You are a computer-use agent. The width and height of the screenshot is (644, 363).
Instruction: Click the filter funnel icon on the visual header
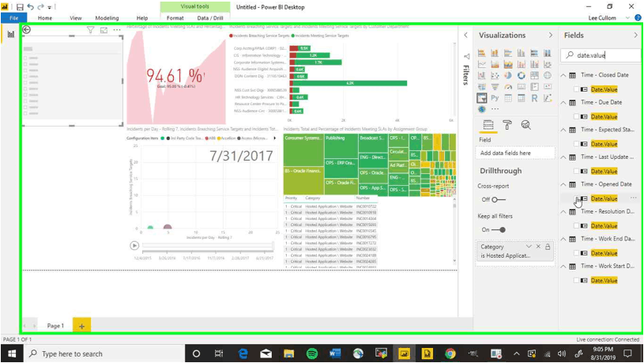coord(91,30)
